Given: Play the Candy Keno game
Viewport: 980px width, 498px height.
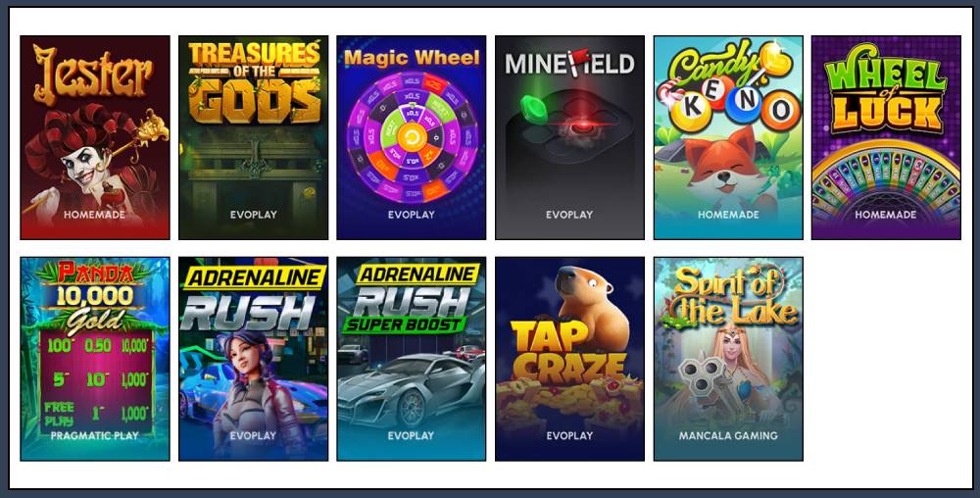Looking at the screenshot, I should [x=728, y=137].
